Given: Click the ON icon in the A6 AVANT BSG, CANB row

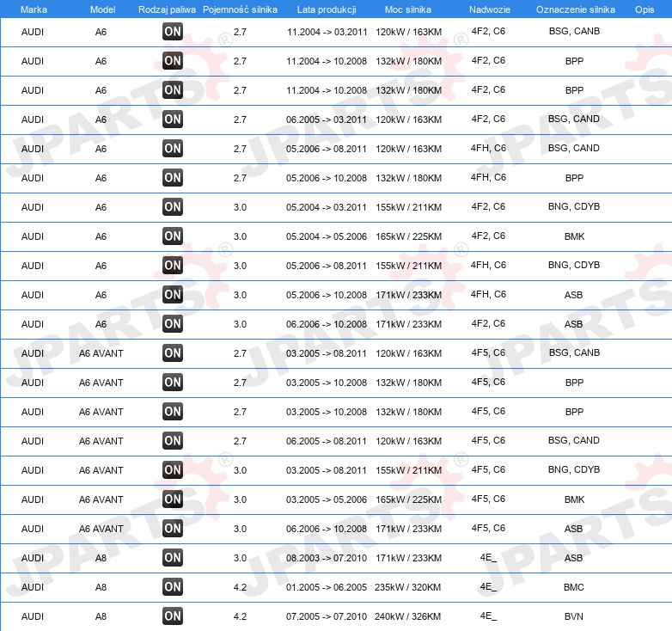Looking at the screenshot, I should point(173,352).
